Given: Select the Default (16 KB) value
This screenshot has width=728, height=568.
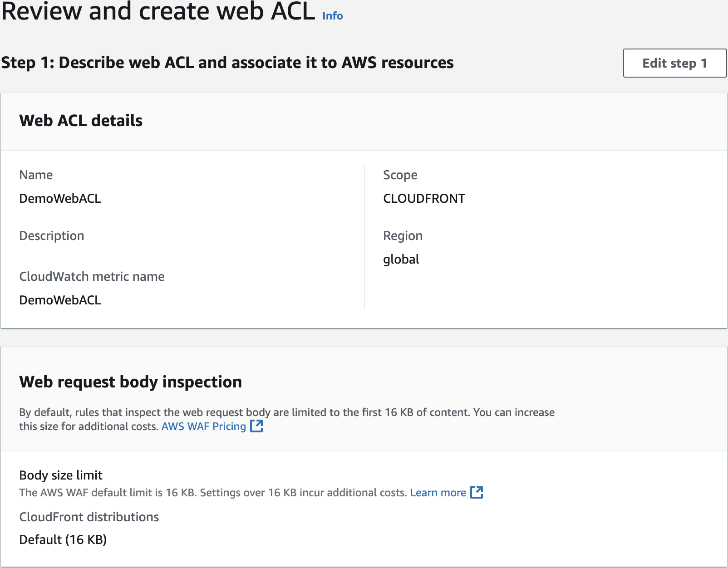Looking at the screenshot, I should click(x=63, y=540).
